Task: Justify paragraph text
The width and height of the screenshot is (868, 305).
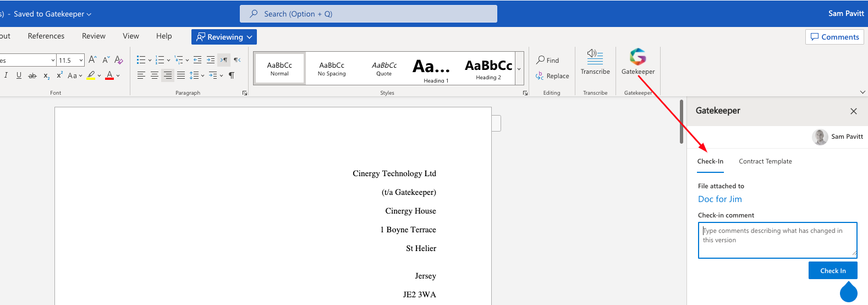Action: coord(181,75)
